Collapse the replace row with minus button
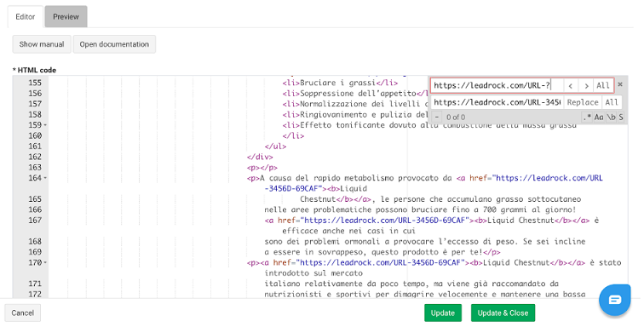The height and width of the screenshot is (327, 644). [437, 117]
